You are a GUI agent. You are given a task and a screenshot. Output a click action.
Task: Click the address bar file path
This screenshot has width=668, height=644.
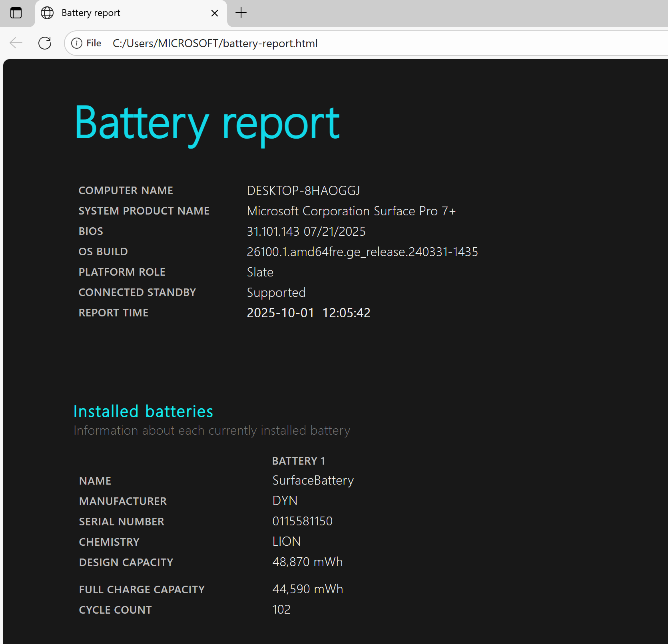click(215, 43)
